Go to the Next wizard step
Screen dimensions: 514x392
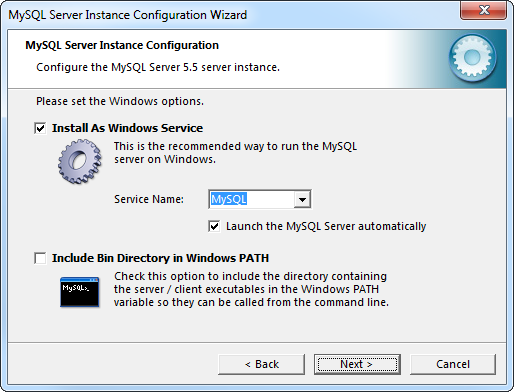(357, 364)
